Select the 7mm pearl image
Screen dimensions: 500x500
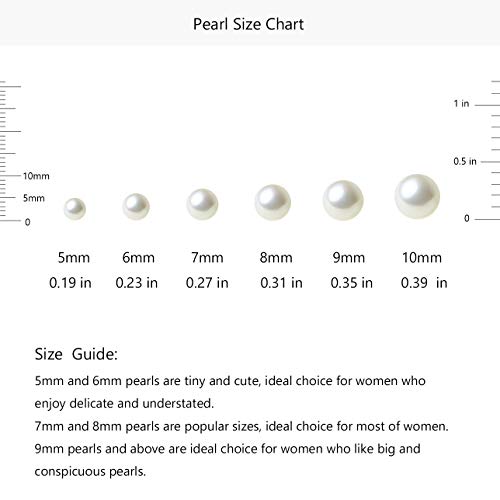[x=202, y=204]
